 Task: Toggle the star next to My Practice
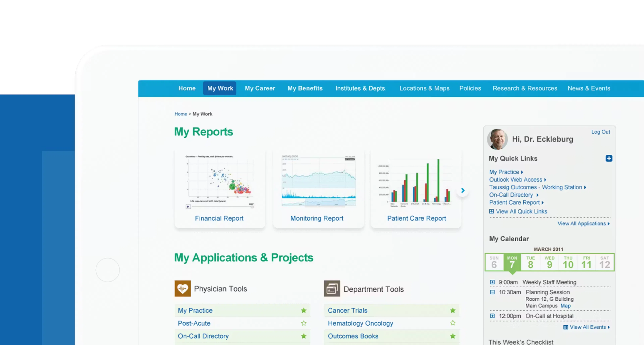click(304, 310)
